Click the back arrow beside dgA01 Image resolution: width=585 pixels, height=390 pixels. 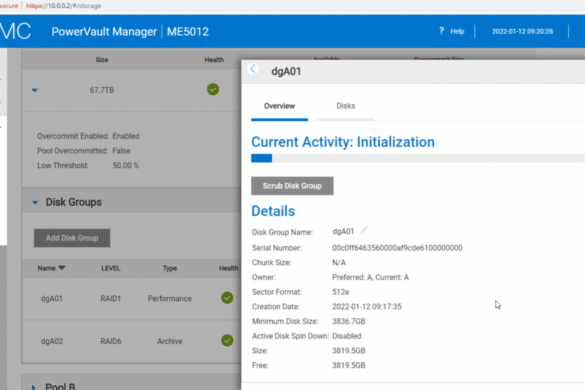click(x=253, y=69)
